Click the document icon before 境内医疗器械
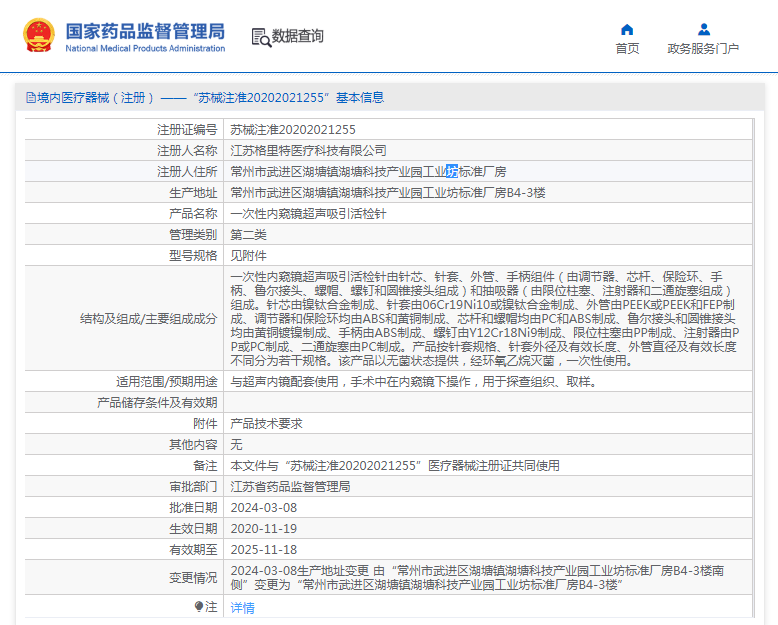The width and height of the screenshot is (778, 625). [31, 98]
